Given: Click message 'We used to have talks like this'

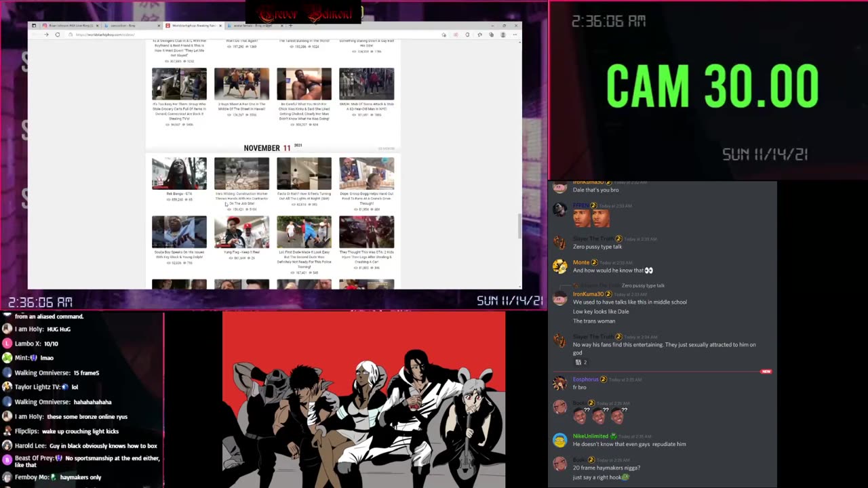Looking at the screenshot, I should click(630, 302).
